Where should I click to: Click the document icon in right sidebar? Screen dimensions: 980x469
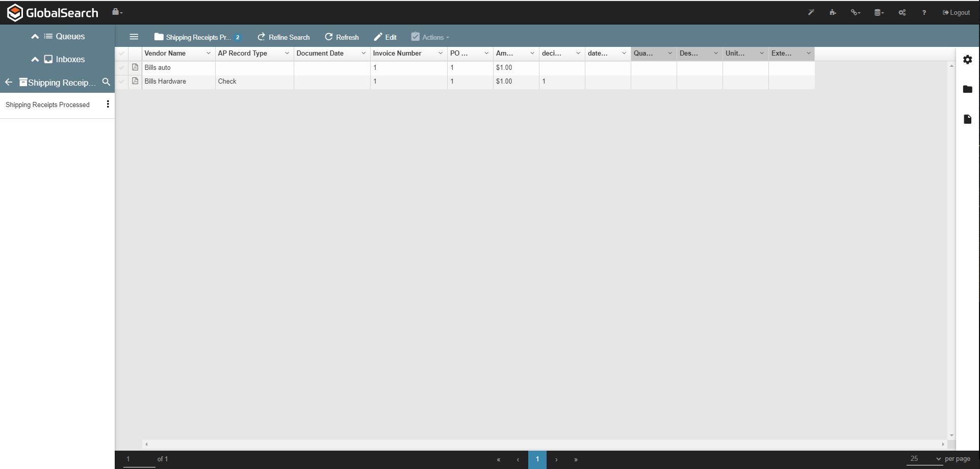967,119
